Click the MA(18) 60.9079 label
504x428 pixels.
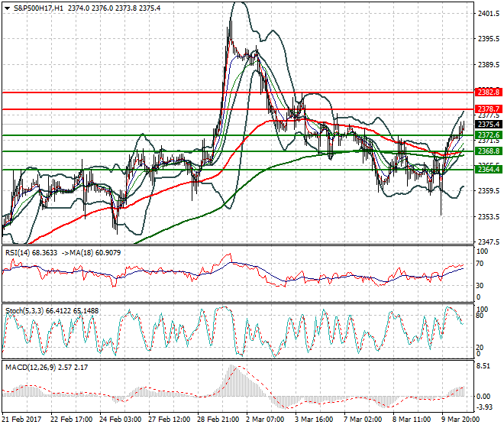[x=95, y=253]
